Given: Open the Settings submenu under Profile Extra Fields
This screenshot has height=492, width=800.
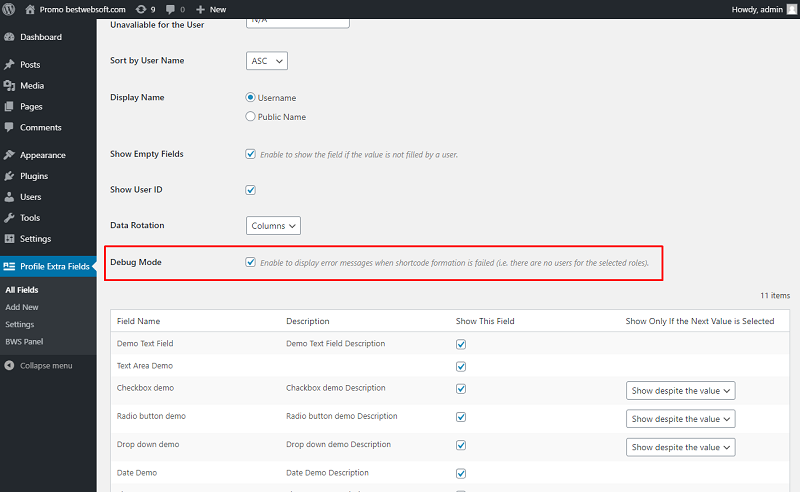Looking at the screenshot, I should click(20, 324).
